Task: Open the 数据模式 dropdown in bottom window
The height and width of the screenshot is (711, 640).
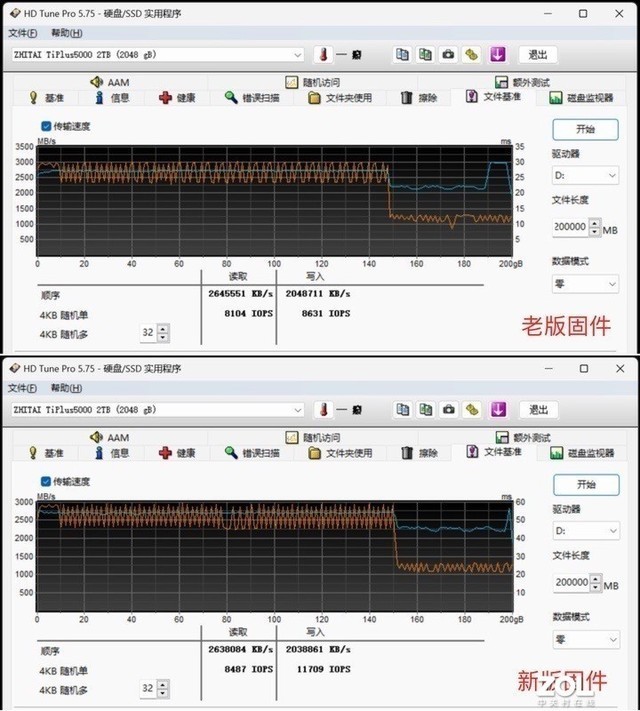Action: [x=586, y=640]
